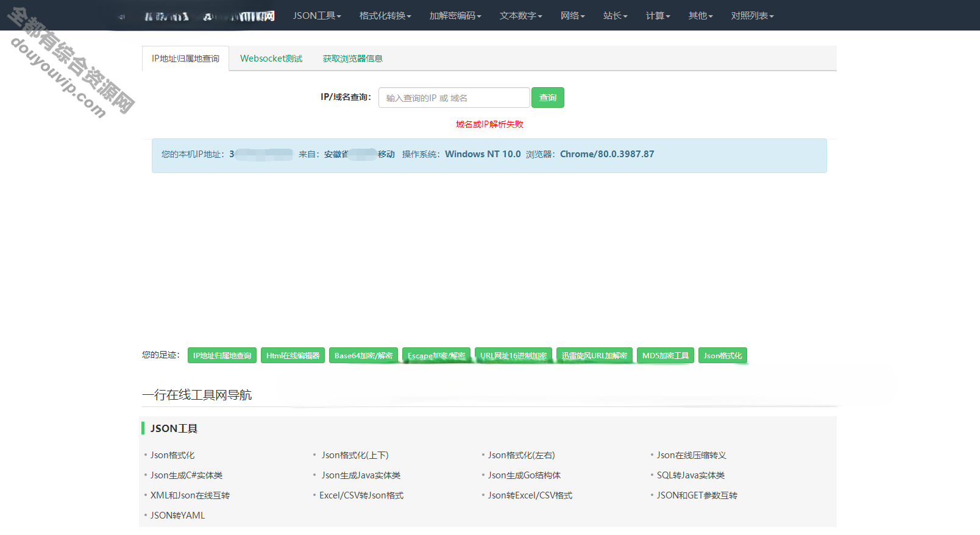The height and width of the screenshot is (535, 980).
Task: Click the JSON工具 section heading
Action: [174, 428]
